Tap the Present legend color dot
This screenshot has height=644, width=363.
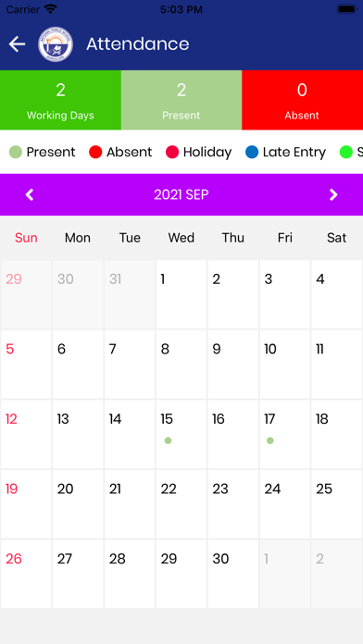click(16, 152)
